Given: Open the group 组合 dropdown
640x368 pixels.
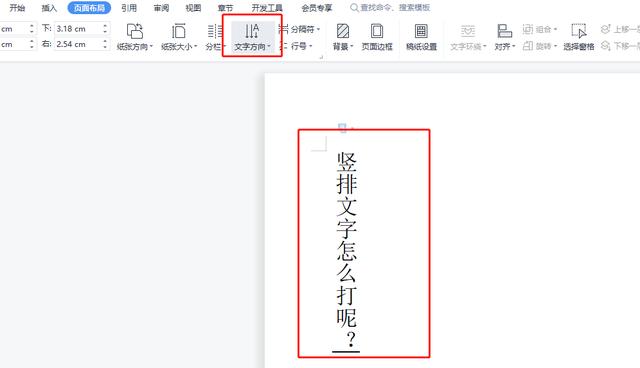Looking at the screenshot, I should pyautogui.click(x=540, y=29).
